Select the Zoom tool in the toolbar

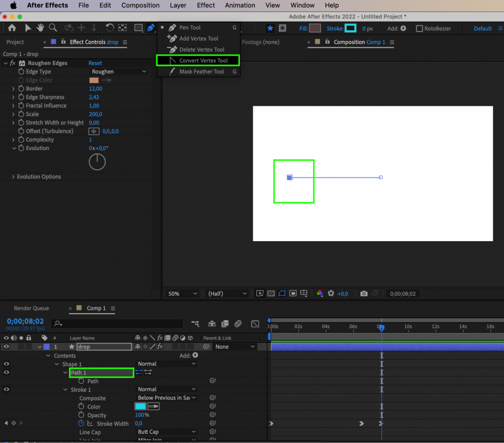[x=53, y=28]
